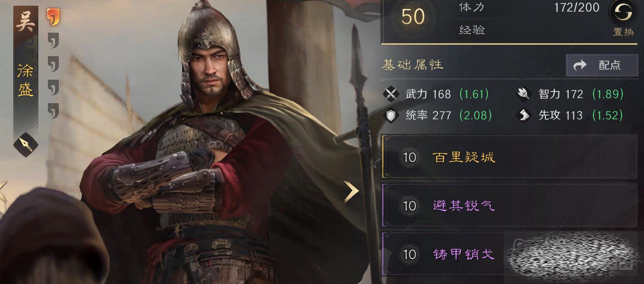Select the second grey star rank icon
This screenshot has height=284, width=644.
click(x=54, y=64)
